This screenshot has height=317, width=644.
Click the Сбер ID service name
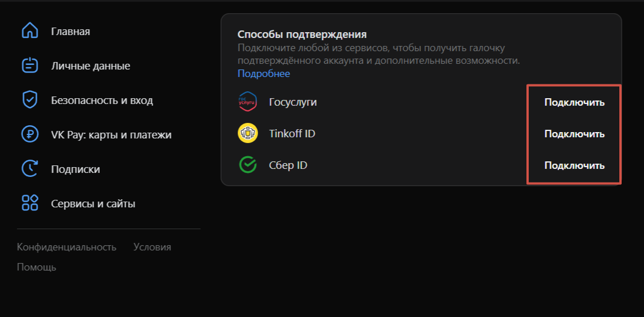[x=288, y=165]
